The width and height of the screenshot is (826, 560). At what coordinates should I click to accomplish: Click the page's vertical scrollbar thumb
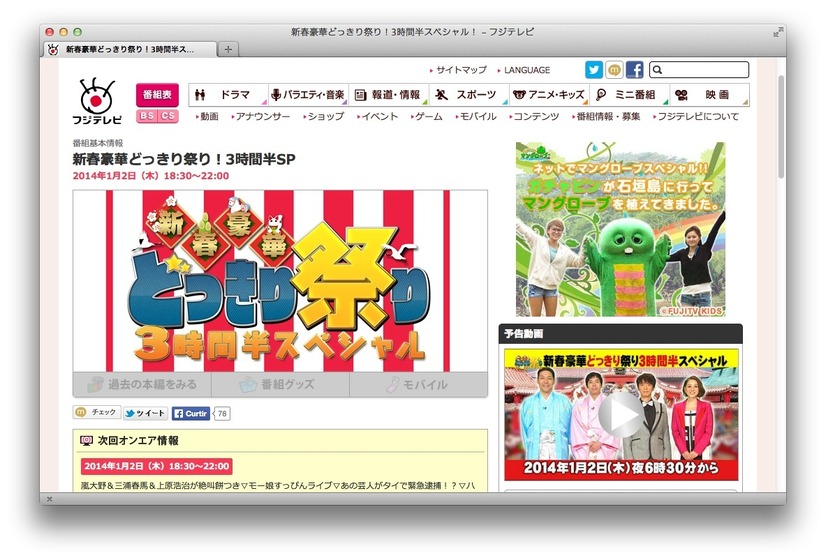pos(781,126)
